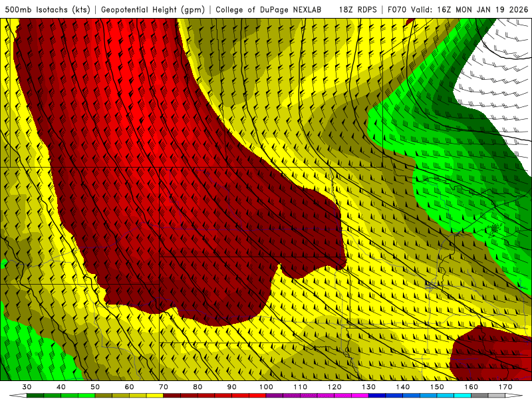Select the dark maroon swatch right of 70

pos(172,396)
